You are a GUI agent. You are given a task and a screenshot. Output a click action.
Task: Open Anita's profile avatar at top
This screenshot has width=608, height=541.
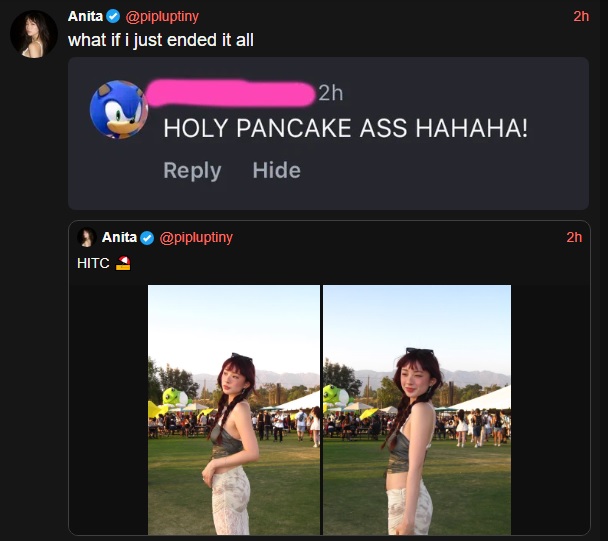(34, 34)
